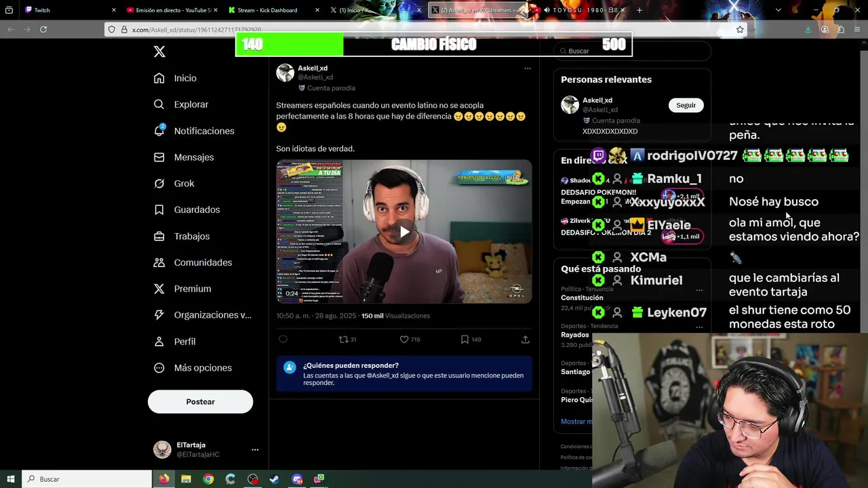Close the Twitch browser tab

click(x=113, y=10)
